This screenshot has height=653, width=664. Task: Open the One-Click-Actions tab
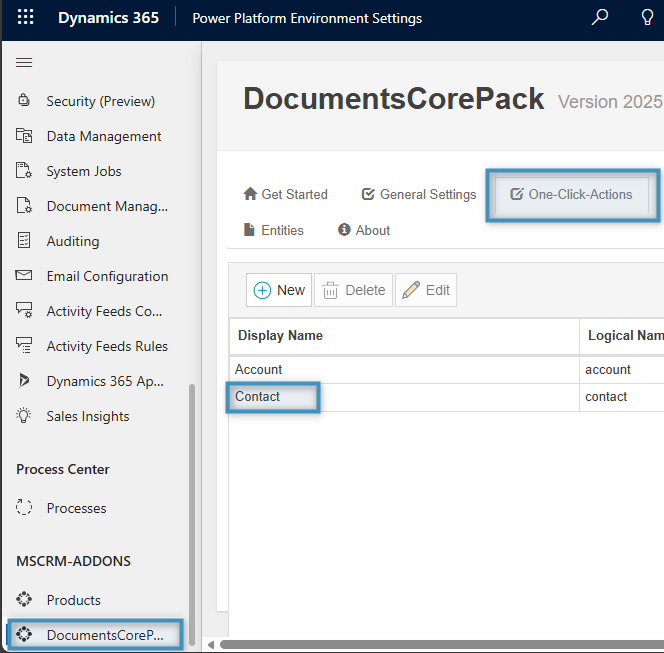[572, 195]
